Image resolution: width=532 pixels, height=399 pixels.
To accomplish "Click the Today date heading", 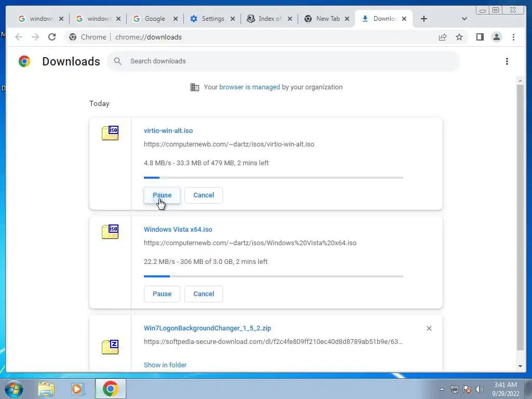I will pos(99,104).
